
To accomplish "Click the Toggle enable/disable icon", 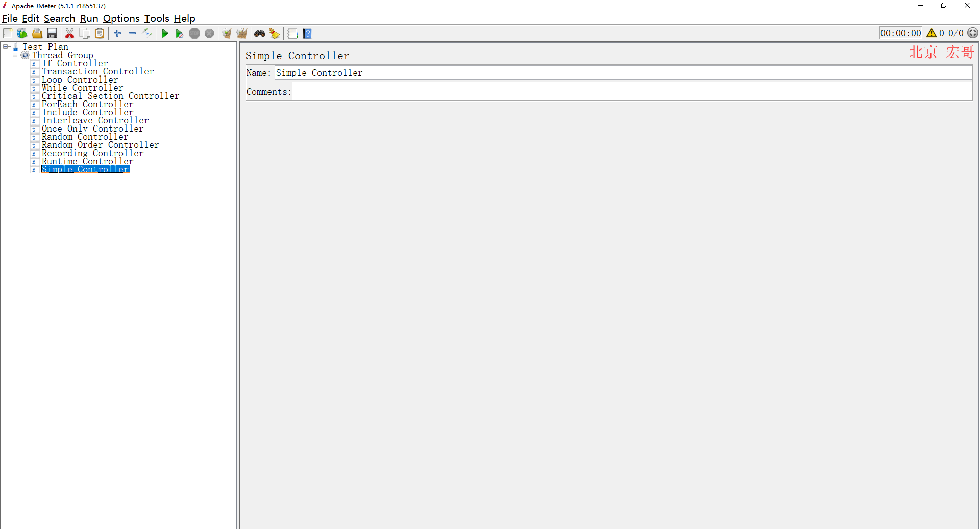I will 147,33.
